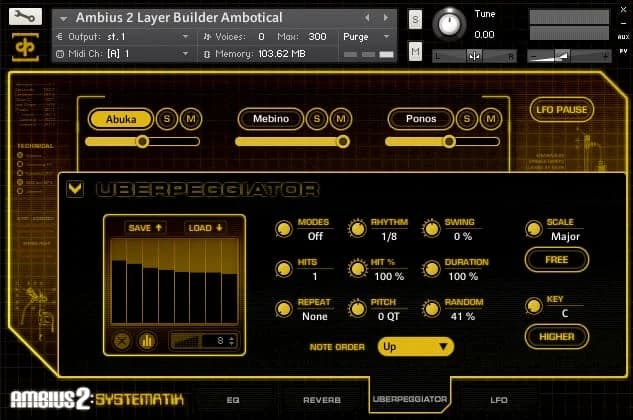Mute the Mebino layer
633x420 pixels.
tap(341, 119)
